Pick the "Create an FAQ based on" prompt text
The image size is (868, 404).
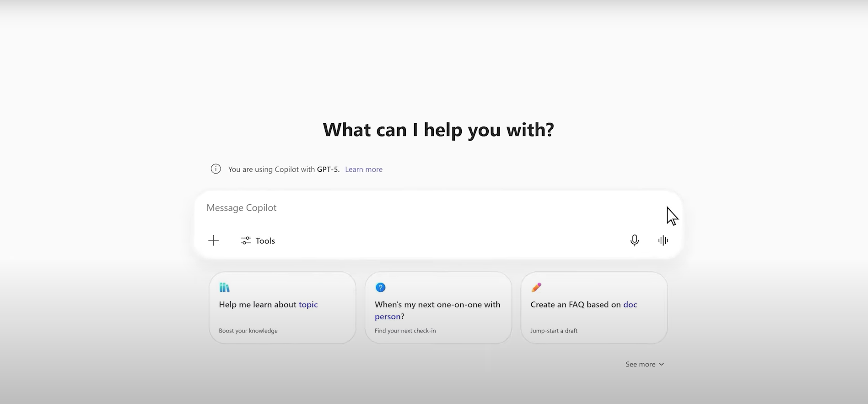point(575,305)
